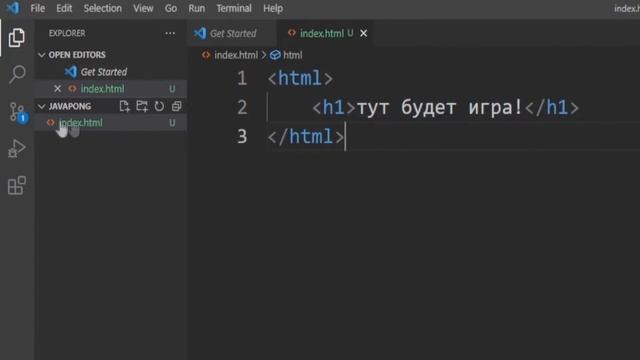This screenshot has height=360, width=640.
Task: Open the Run menu
Action: pyautogui.click(x=197, y=8)
